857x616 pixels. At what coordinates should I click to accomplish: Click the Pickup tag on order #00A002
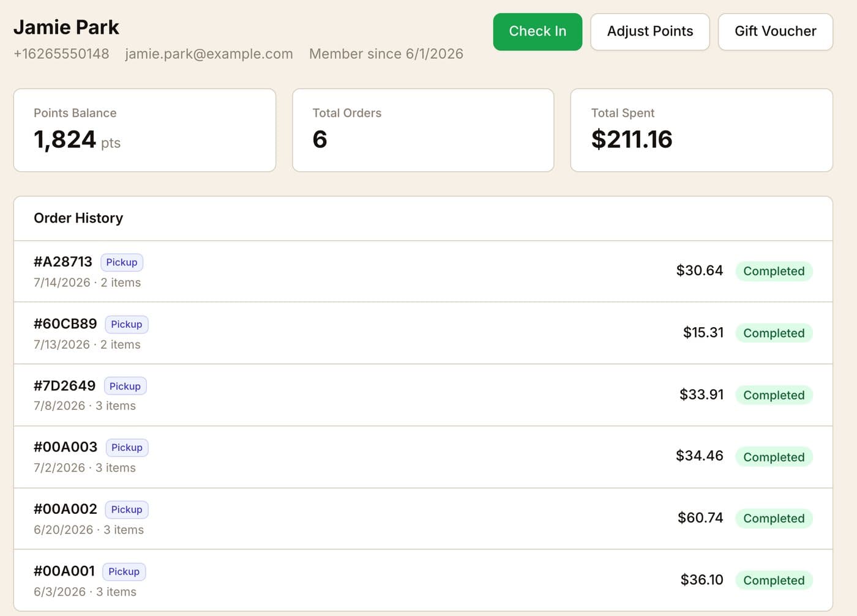tap(127, 510)
